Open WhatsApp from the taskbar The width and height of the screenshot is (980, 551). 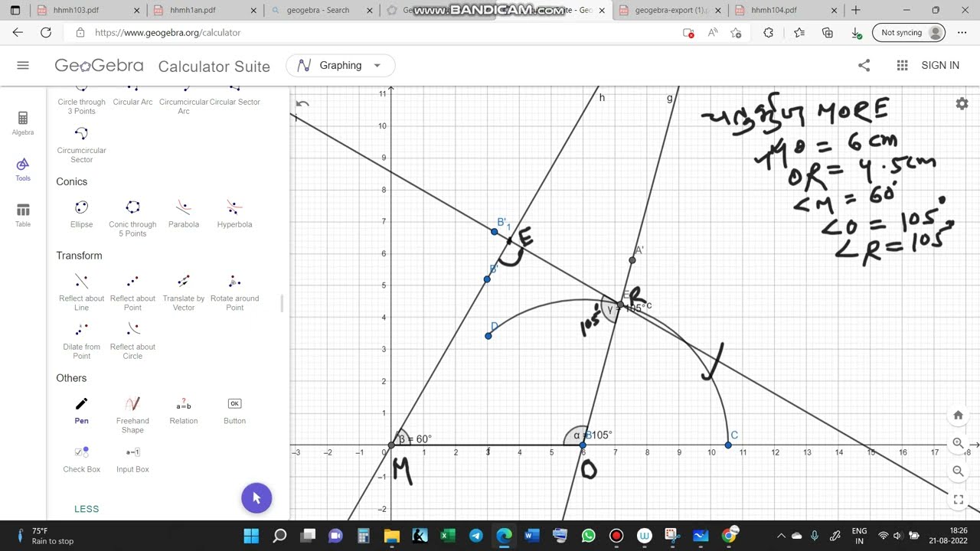tap(588, 536)
